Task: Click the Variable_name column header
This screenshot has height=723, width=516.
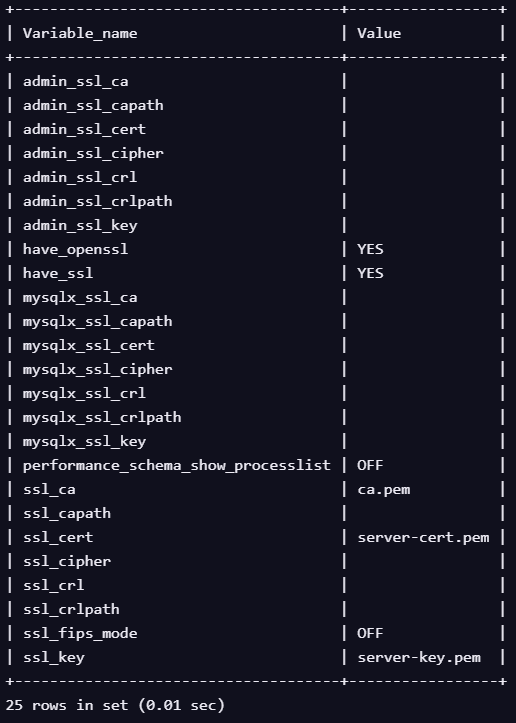Action: pyautogui.click(x=80, y=34)
